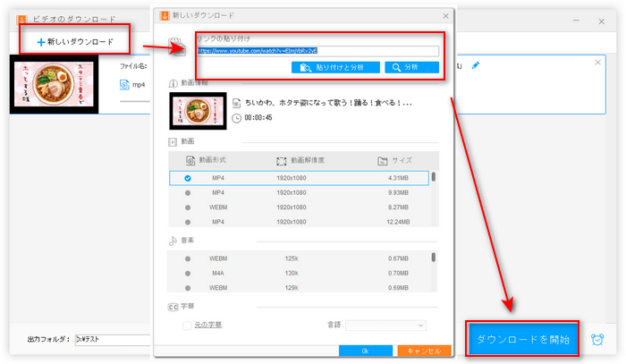Enable the 元の字幕 subtitle checkbox
626x364 pixels.
point(188,325)
